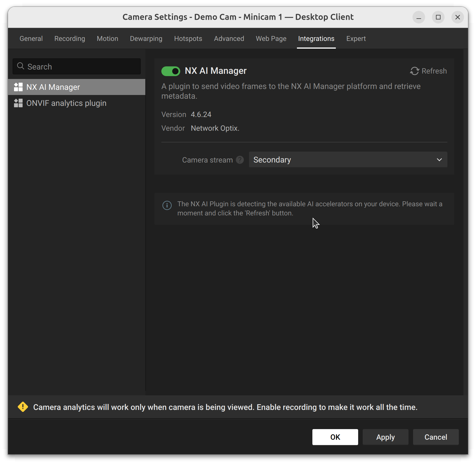The height and width of the screenshot is (464, 476).
Task: Switch to the Recording tab
Action: coord(70,39)
